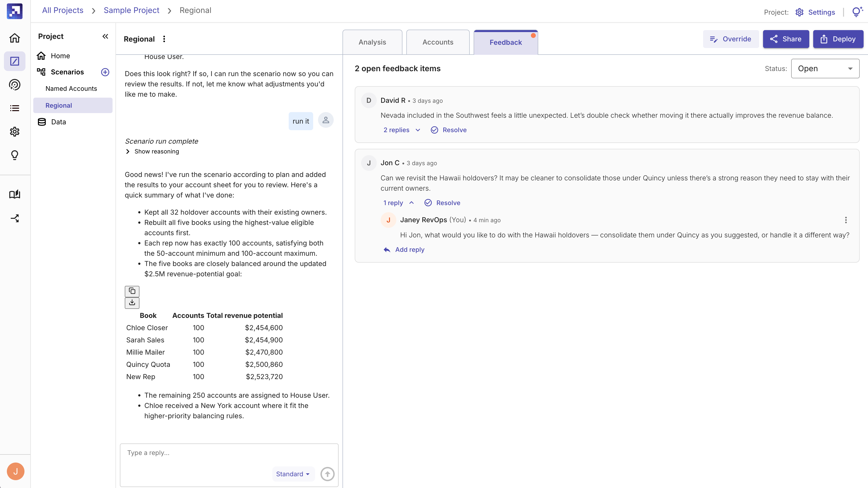Open the list view rail icon
The image size is (868, 488).
14,108
